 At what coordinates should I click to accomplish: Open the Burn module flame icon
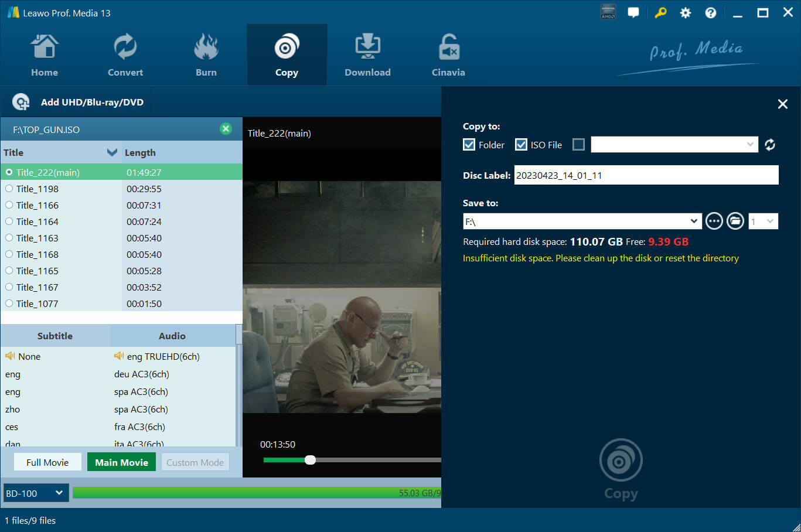coord(206,48)
